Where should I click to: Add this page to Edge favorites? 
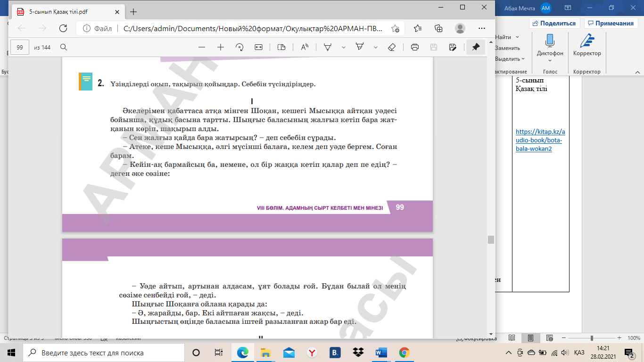pos(395,28)
